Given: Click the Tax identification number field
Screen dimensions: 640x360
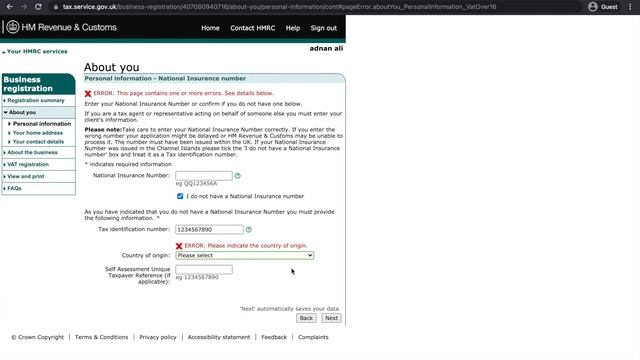Looking at the screenshot, I should [x=209, y=230].
